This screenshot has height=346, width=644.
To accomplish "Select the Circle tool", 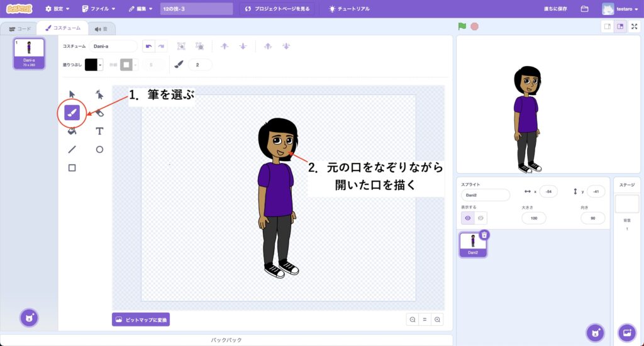I will (x=99, y=150).
